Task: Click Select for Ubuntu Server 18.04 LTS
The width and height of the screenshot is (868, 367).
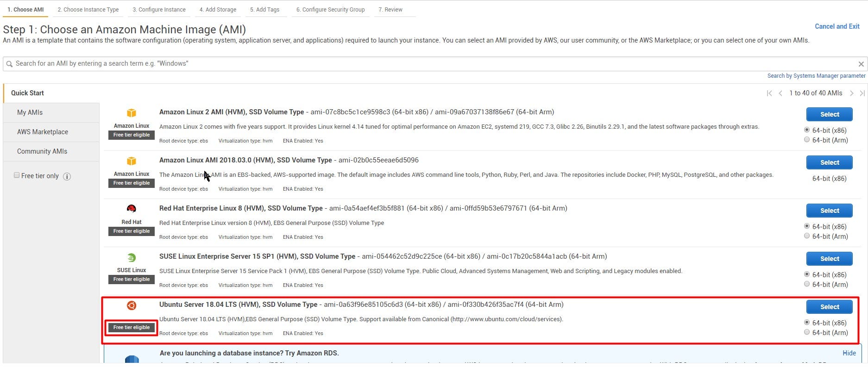Action: [830, 307]
